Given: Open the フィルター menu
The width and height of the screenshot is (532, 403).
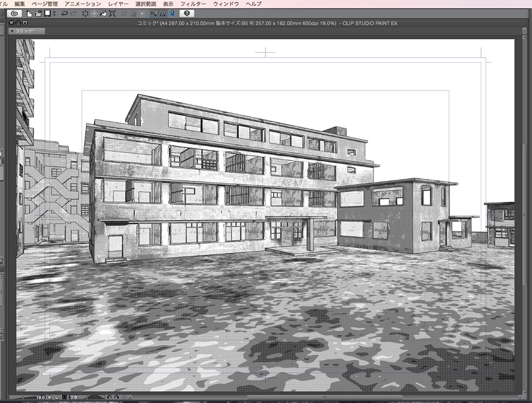Looking at the screenshot, I should click(193, 4).
